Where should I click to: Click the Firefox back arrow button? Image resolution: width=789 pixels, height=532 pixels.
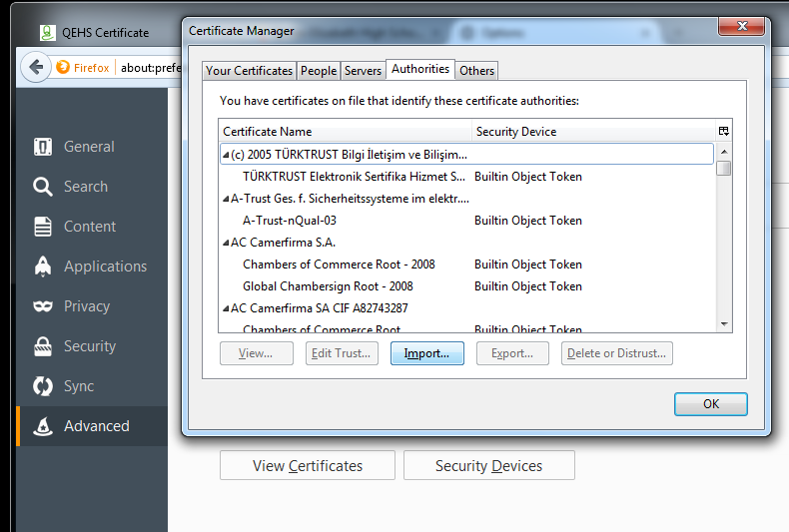[36, 67]
